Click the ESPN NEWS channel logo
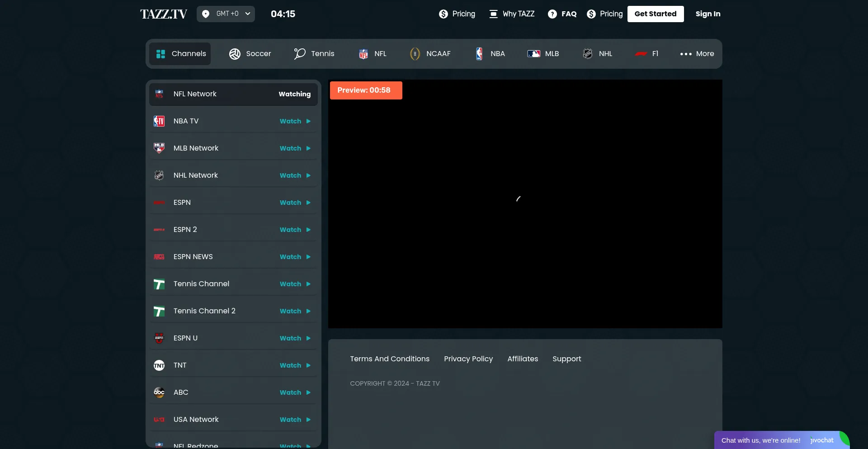 [x=159, y=257]
